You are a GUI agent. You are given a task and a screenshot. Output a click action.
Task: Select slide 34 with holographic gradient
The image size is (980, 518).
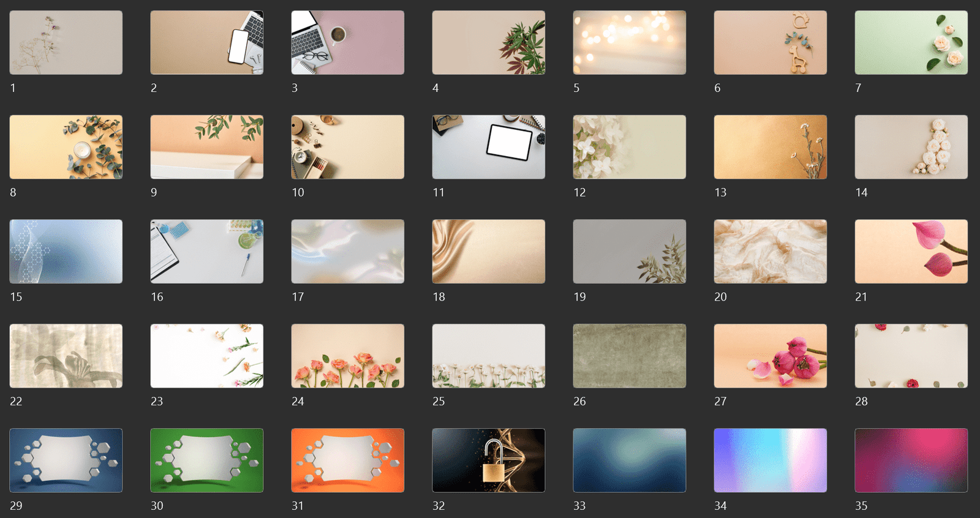771,460
